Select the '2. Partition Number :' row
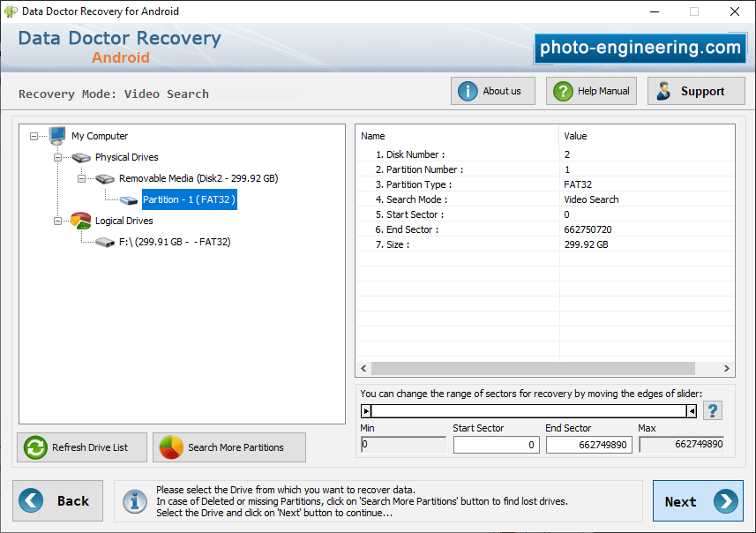Image resolution: width=756 pixels, height=533 pixels. [x=545, y=169]
